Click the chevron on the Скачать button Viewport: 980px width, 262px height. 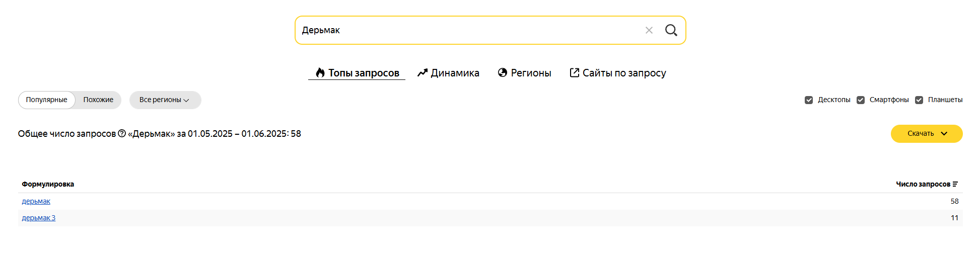pos(944,134)
